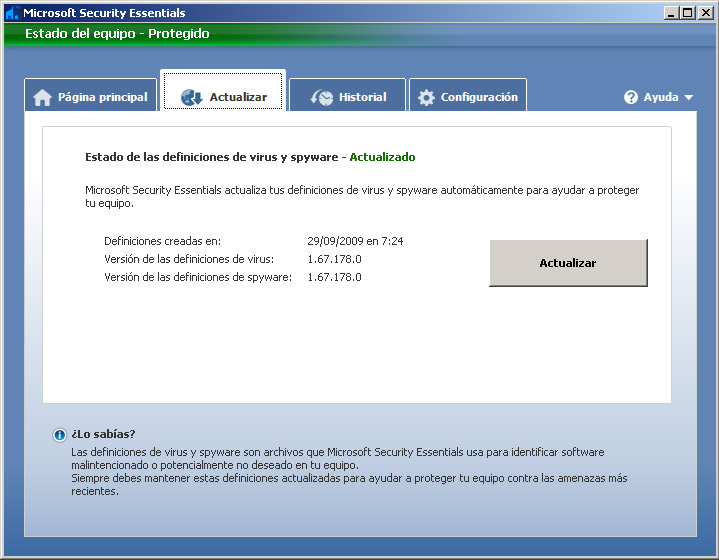The image size is (719, 560).
Task: Click the blue question mark help icon
Action: click(x=631, y=98)
